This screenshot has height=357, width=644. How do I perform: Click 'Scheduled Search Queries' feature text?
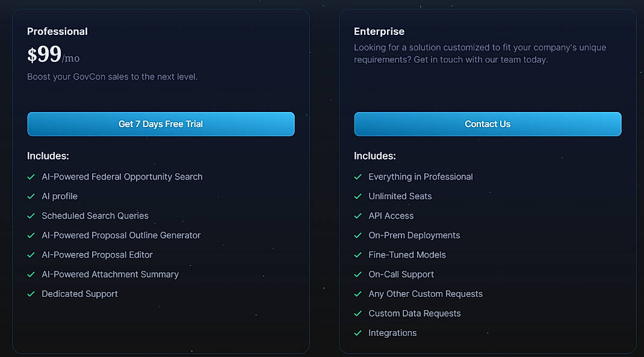[95, 216]
